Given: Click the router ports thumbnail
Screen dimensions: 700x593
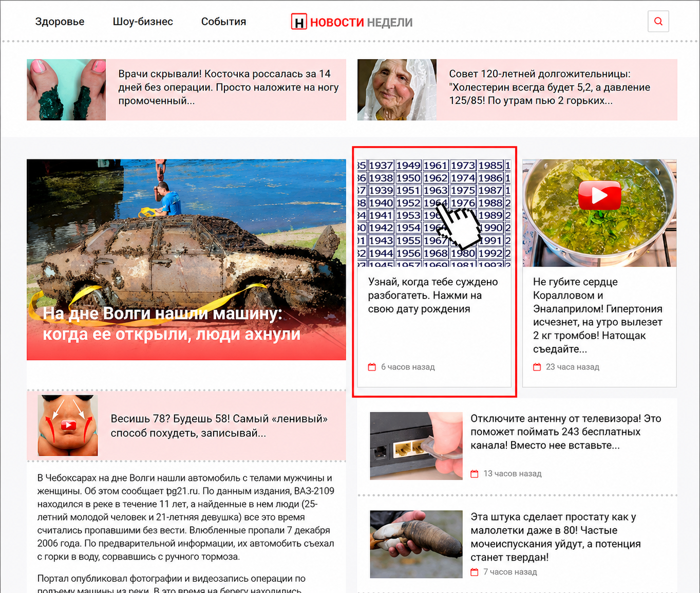Looking at the screenshot, I should 416,446.
